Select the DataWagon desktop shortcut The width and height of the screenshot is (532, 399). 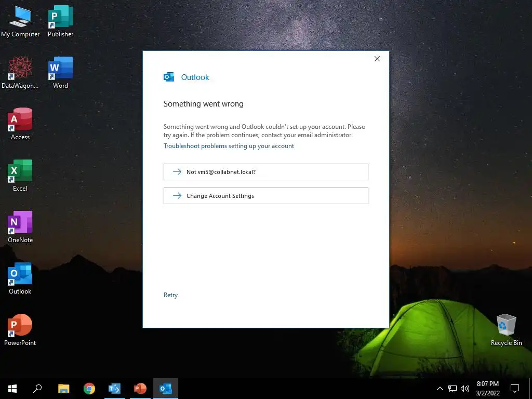[20, 73]
